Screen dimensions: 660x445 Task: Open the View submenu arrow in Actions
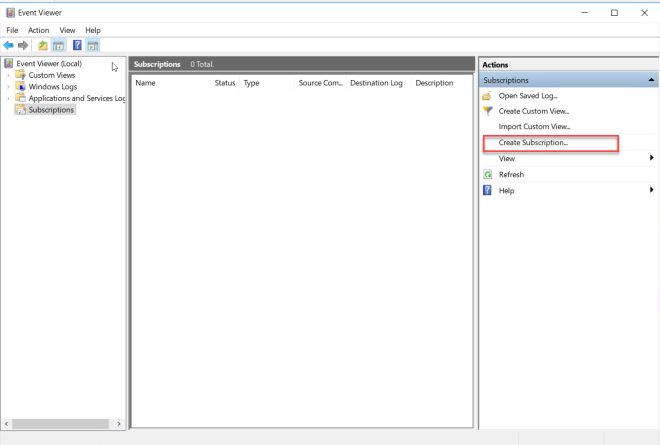point(652,158)
